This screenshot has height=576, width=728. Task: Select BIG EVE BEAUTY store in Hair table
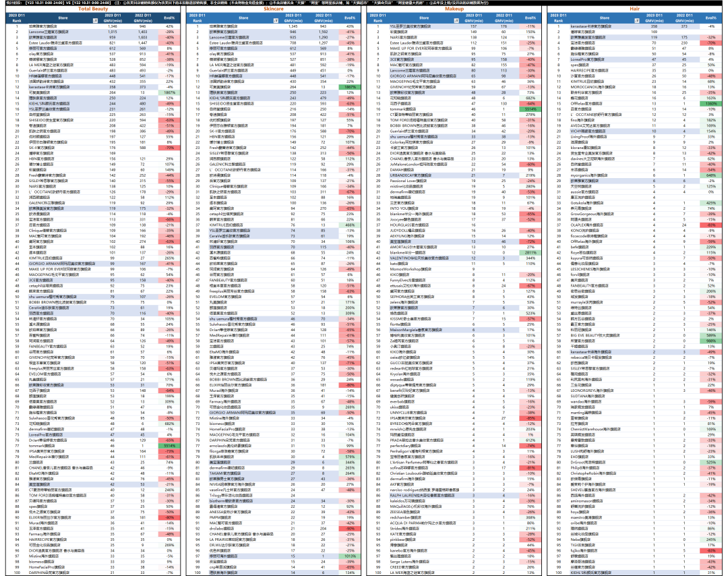click(x=595, y=335)
